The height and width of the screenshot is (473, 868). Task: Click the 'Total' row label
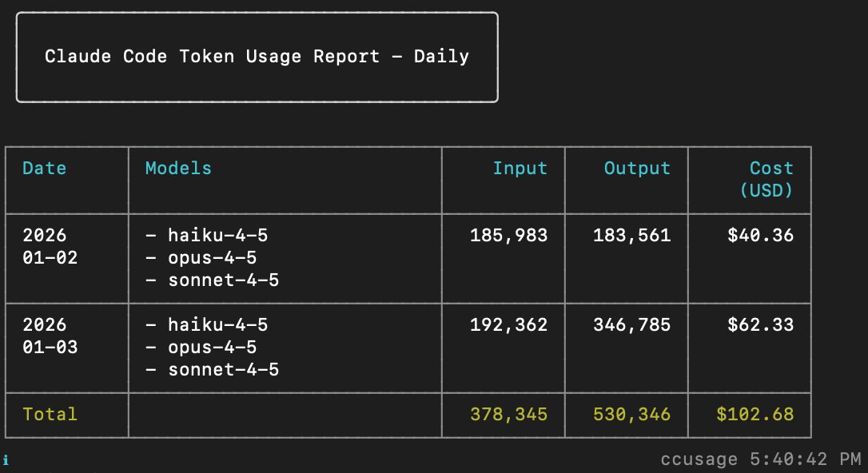coord(50,415)
